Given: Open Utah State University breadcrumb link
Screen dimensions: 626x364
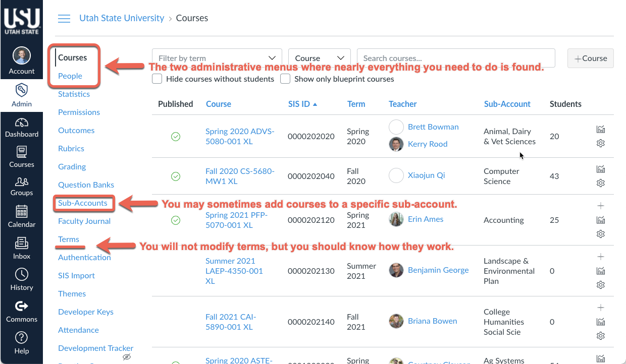Looking at the screenshot, I should [122, 18].
